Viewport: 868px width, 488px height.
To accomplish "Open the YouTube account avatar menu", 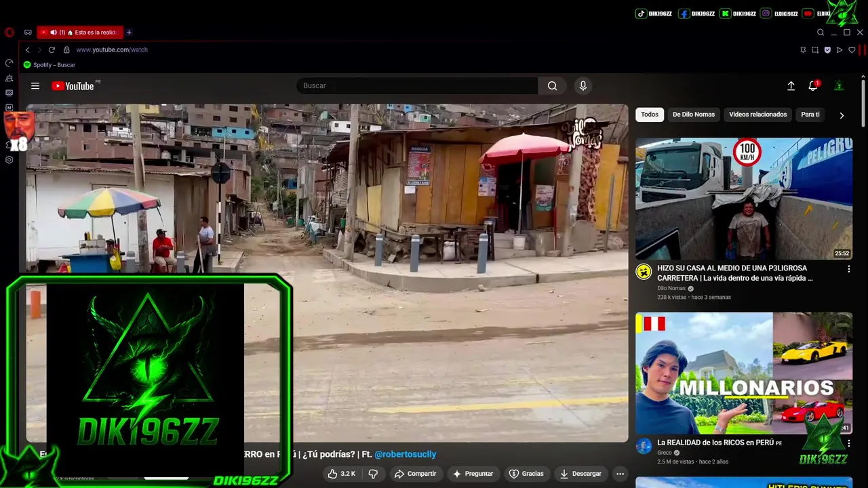I will 839,86.
